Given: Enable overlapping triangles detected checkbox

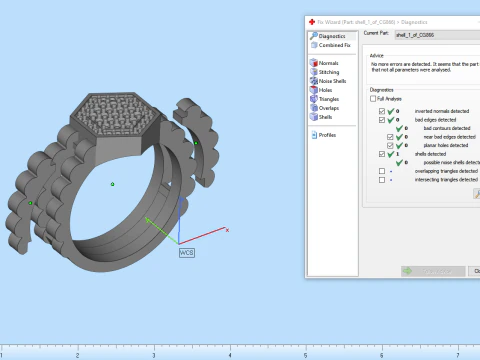Looking at the screenshot, I should click(x=382, y=171).
